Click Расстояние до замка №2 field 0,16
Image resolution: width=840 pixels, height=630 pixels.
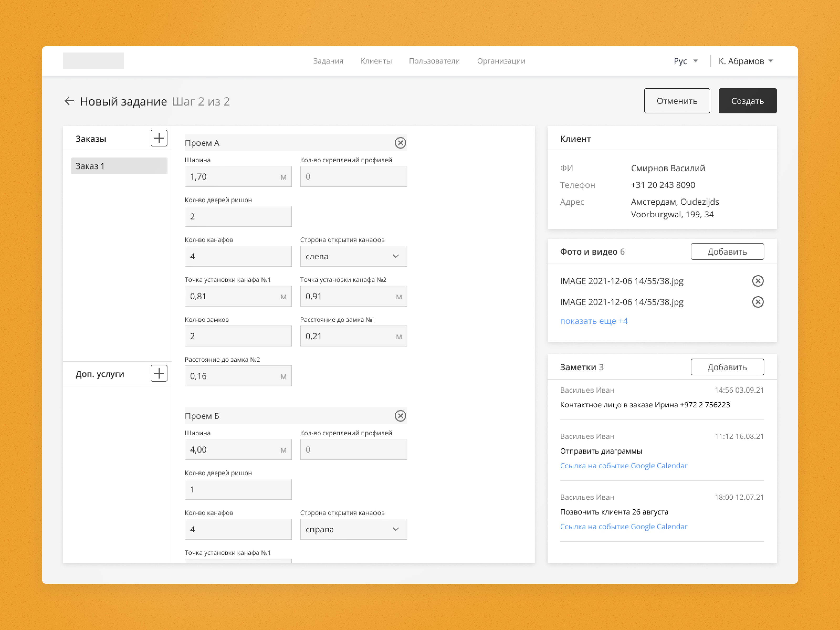(238, 376)
